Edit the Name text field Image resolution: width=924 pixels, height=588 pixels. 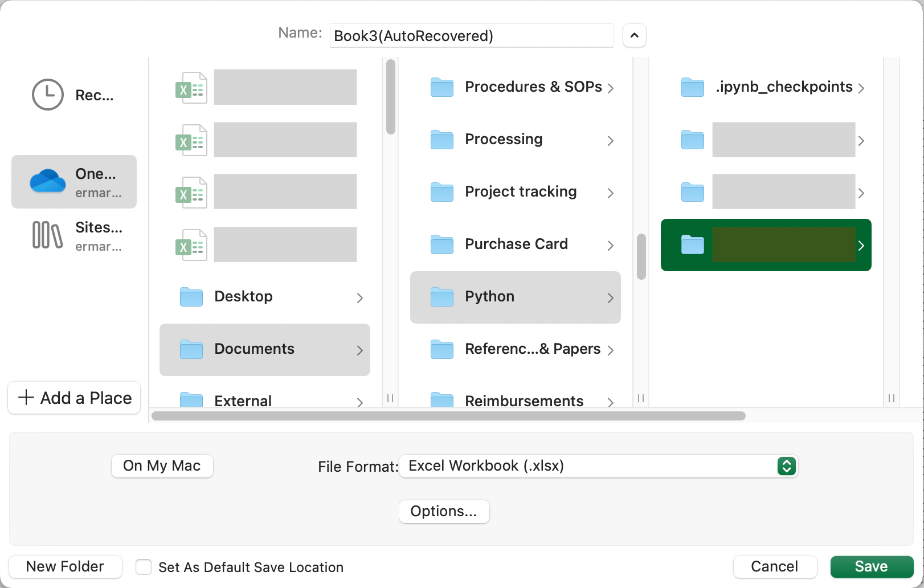[x=471, y=35]
